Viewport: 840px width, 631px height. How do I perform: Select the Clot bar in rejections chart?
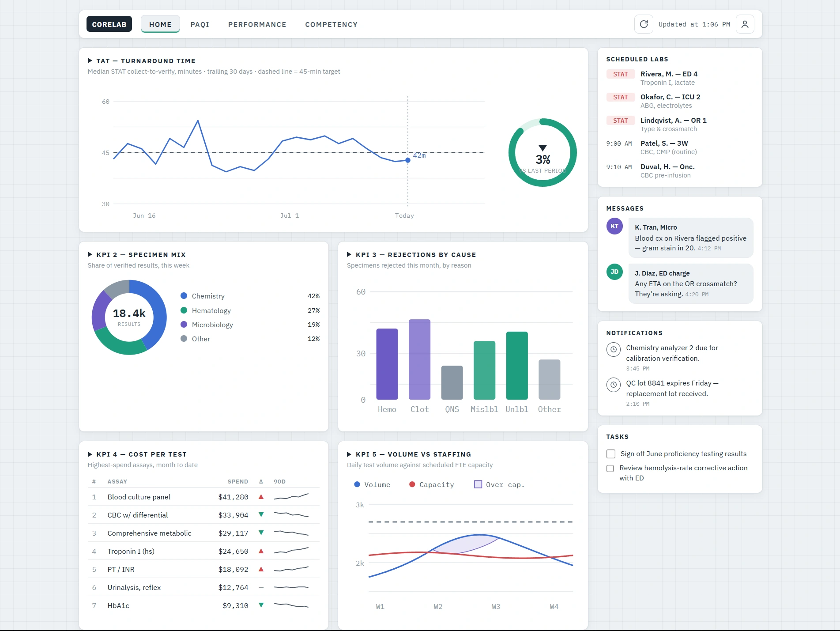pos(419,359)
